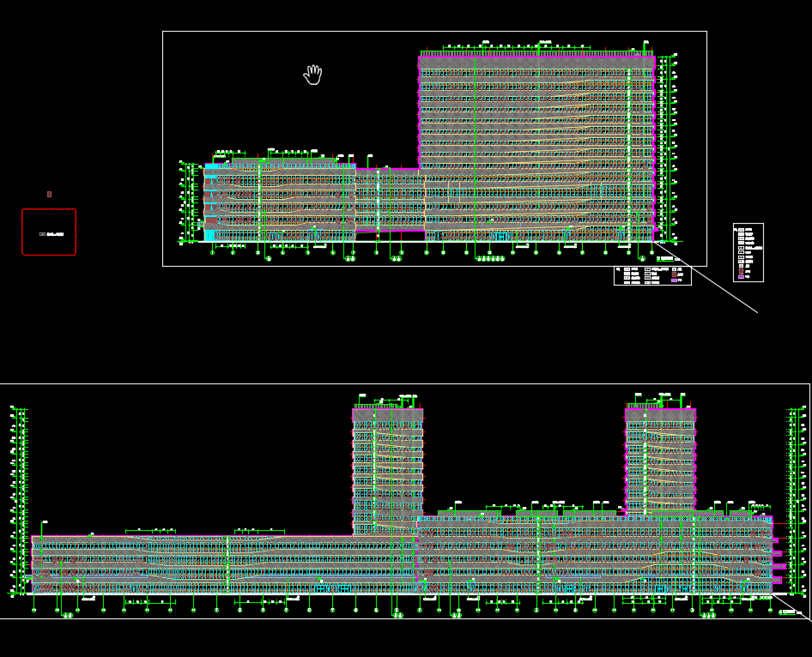Select the low left wing of upper elevation
This screenshot has width=812, height=657.
tap(279, 202)
